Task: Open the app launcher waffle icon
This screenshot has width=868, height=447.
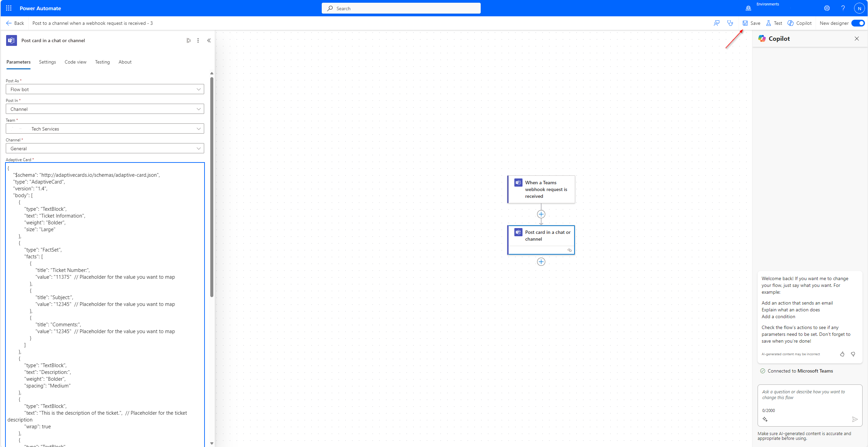Action: click(x=9, y=8)
